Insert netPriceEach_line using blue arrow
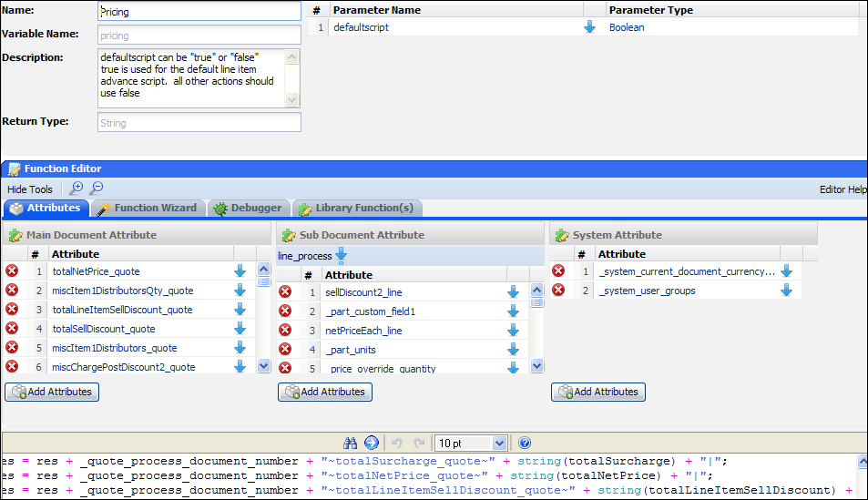This screenshot has height=500, width=868. [513, 330]
